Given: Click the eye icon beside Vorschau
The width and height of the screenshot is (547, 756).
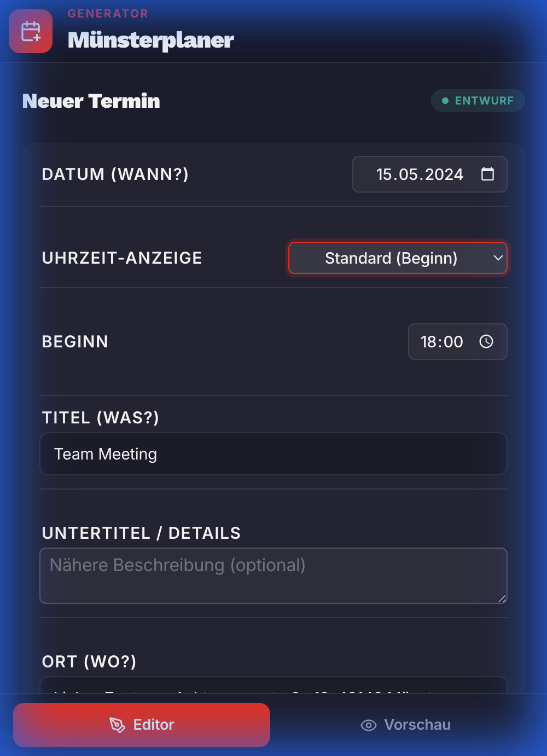Looking at the screenshot, I should pyautogui.click(x=369, y=725).
